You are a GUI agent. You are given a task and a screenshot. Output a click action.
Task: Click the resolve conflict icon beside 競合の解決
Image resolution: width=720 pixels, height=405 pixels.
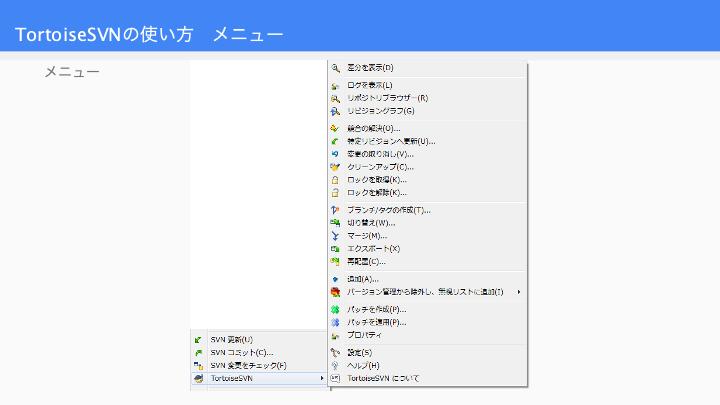click(335, 129)
